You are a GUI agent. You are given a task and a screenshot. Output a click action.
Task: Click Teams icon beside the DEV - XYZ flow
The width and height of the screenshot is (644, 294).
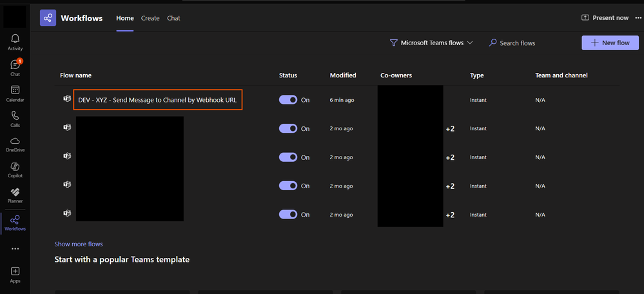coord(67,99)
